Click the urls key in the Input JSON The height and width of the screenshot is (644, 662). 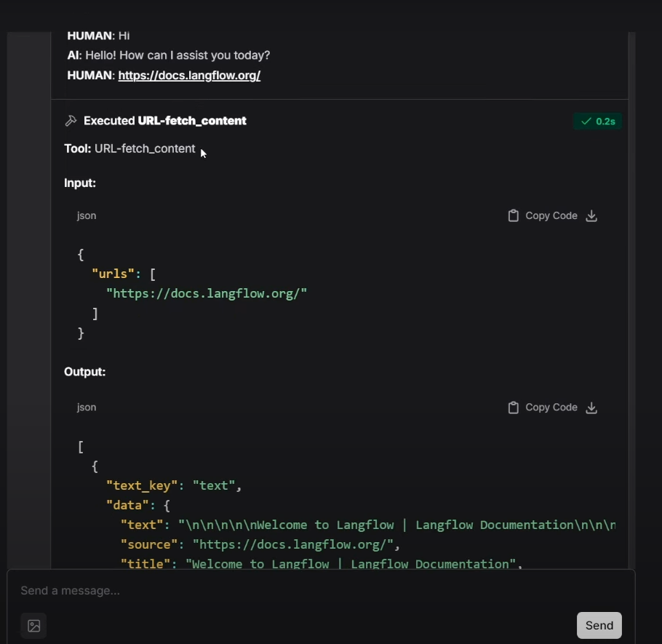[113, 274]
